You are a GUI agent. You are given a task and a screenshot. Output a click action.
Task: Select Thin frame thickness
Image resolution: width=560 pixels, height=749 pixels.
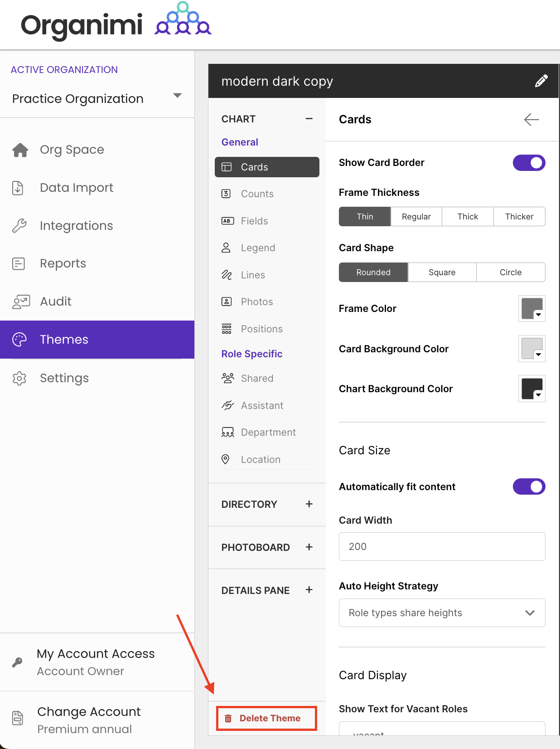click(365, 217)
